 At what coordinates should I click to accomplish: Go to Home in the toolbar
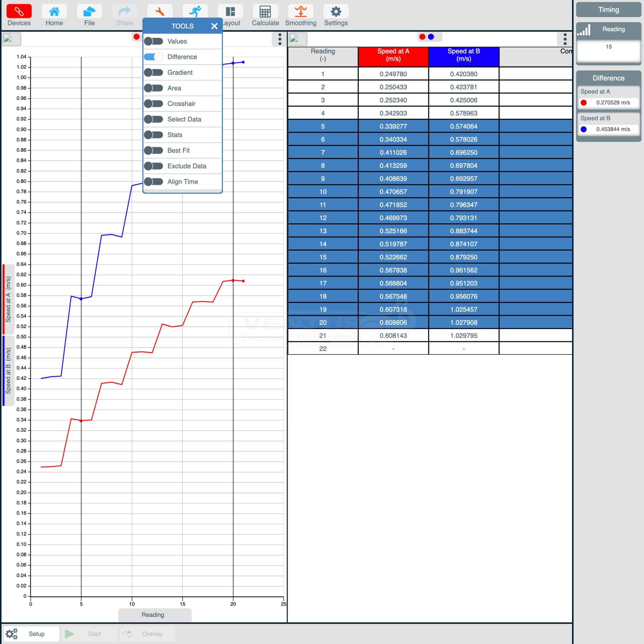point(54,12)
